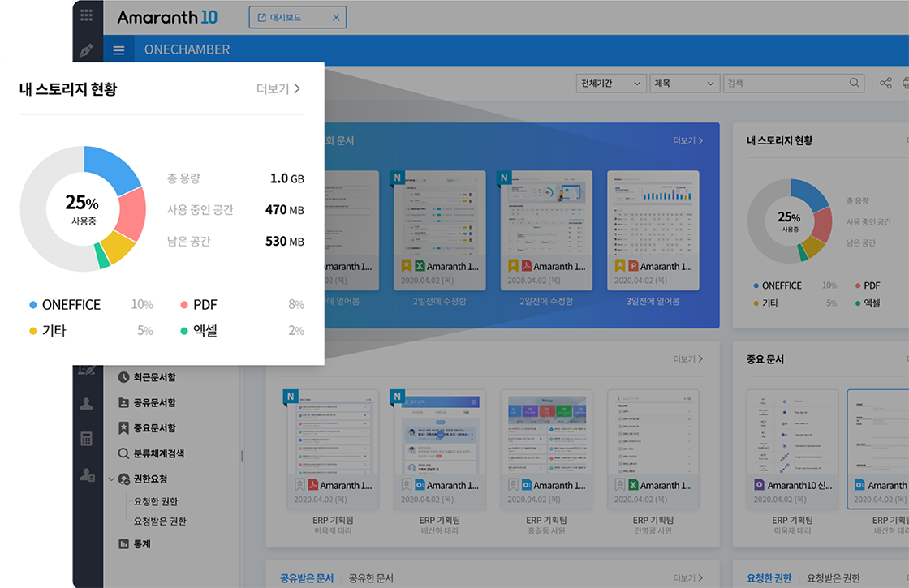The height and width of the screenshot is (588, 909).
Task: Open 최근문서함 in sidebar
Action: click(x=154, y=377)
